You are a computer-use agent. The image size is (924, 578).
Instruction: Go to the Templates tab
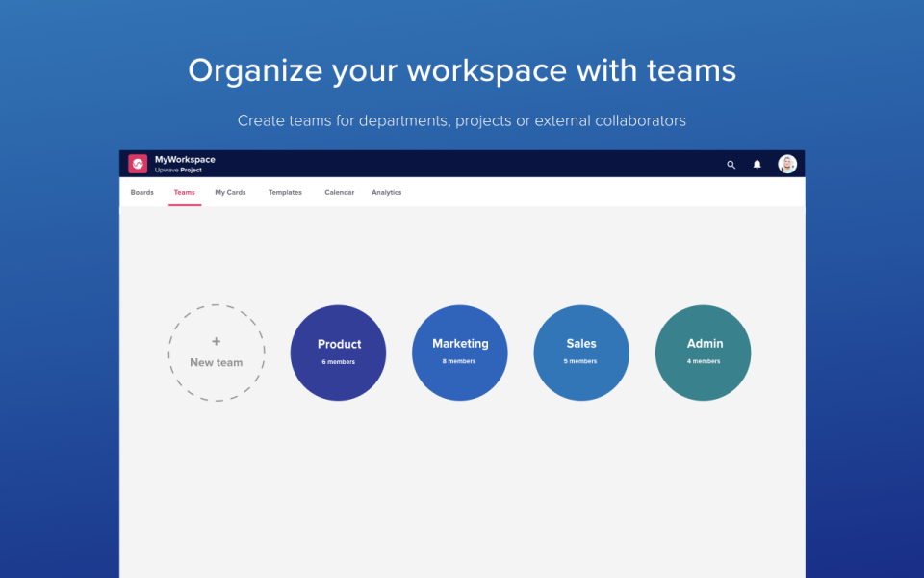[285, 193]
